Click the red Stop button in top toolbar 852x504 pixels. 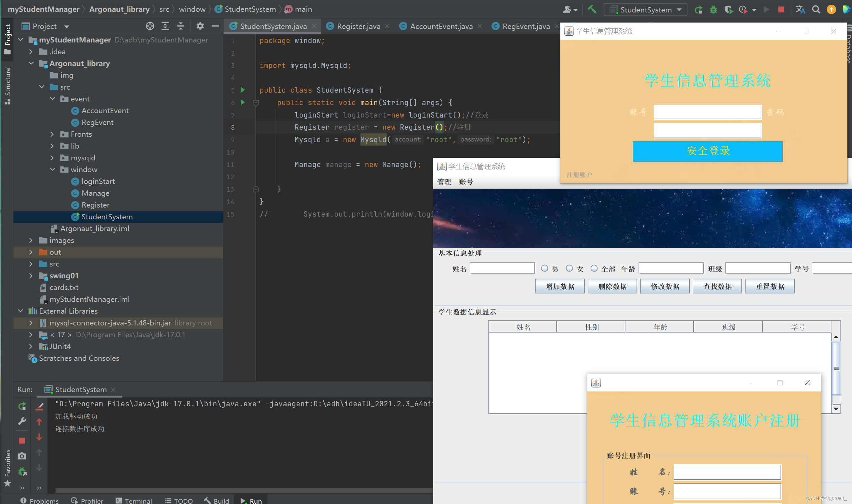pos(781,9)
